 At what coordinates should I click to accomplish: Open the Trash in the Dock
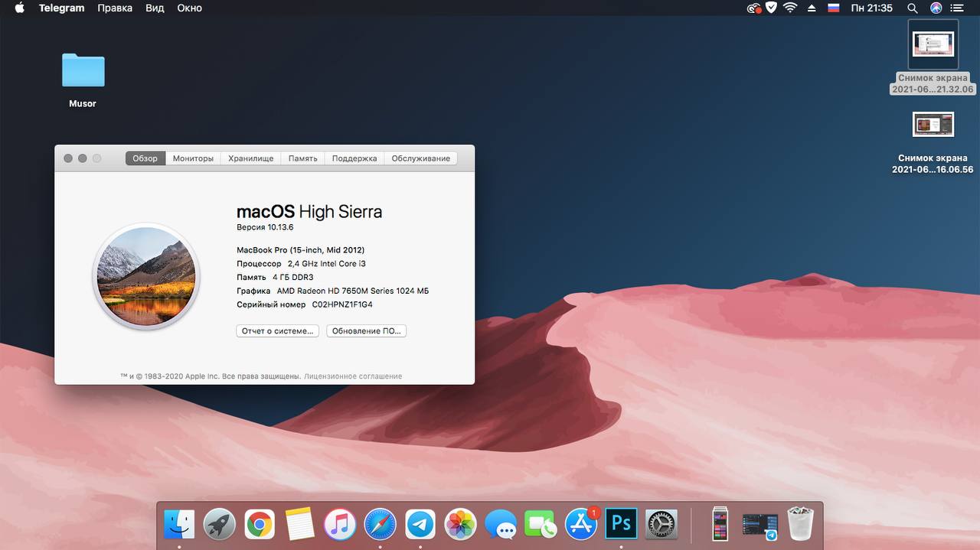(x=800, y=525)
